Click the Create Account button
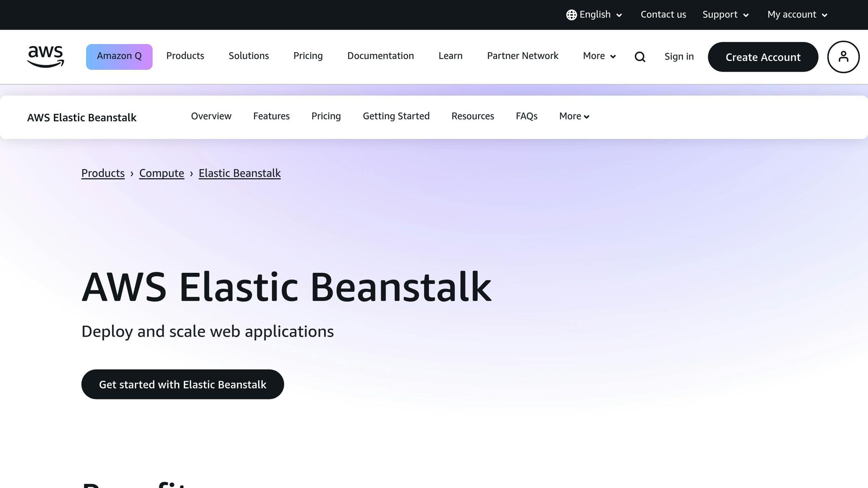The width and height of the screenshot is (868, 488). coord(763,57)
